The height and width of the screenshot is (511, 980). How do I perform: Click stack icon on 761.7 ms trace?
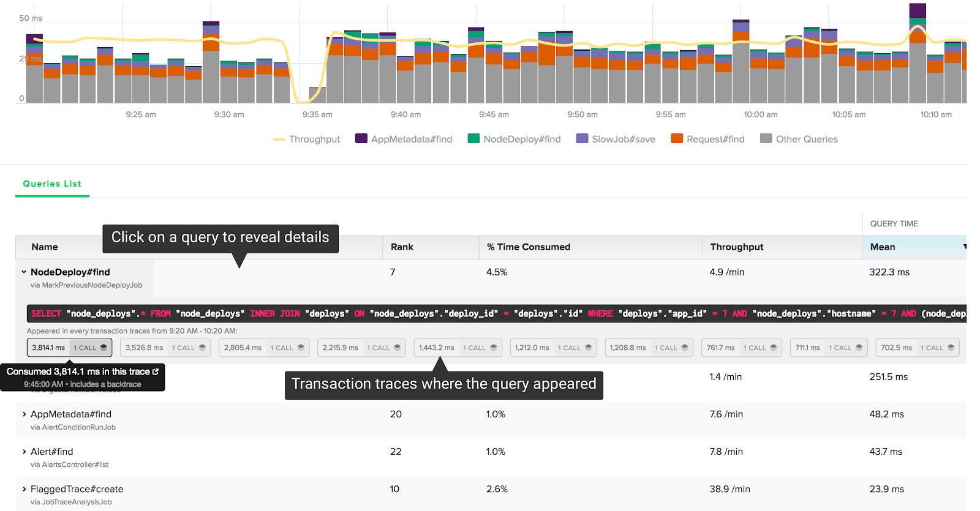tap(774, 348)
